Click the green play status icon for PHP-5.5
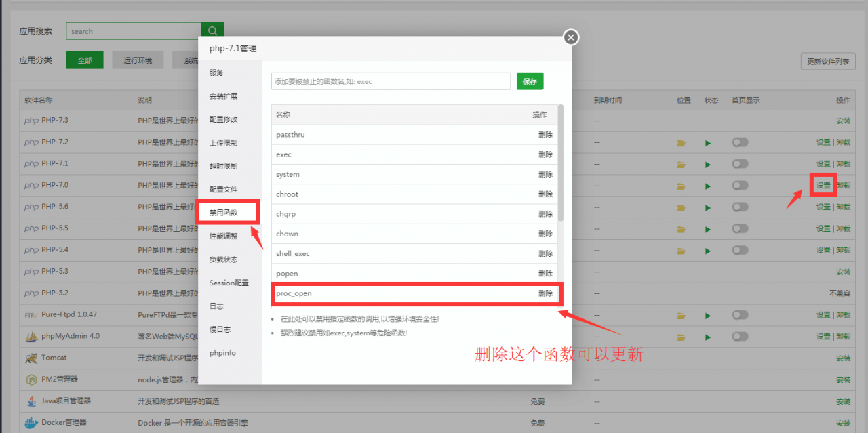Screen dimensions: 868x433 pos(708,229)
